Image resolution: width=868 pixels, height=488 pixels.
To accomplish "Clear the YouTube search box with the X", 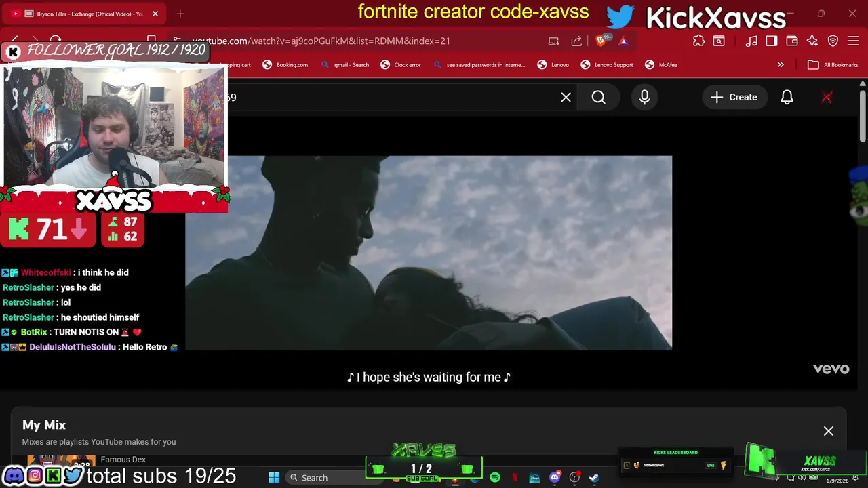I will (x=566, y=97).
